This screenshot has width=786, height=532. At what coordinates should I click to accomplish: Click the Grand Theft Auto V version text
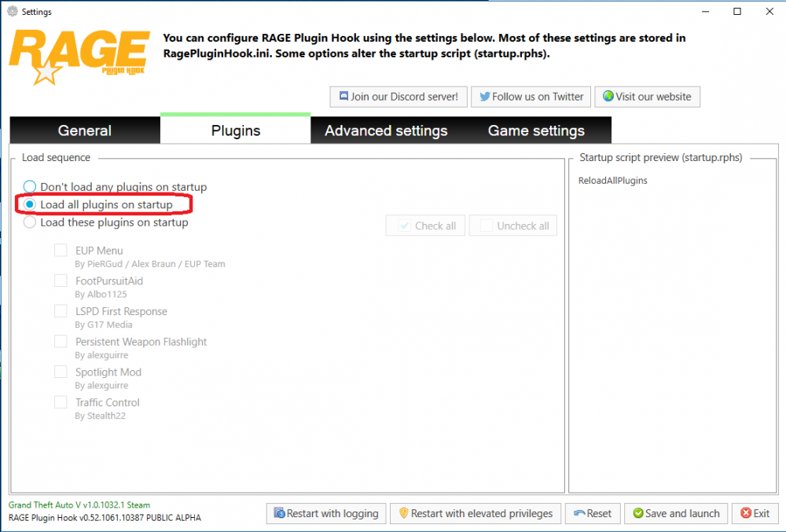click(79, 505)
